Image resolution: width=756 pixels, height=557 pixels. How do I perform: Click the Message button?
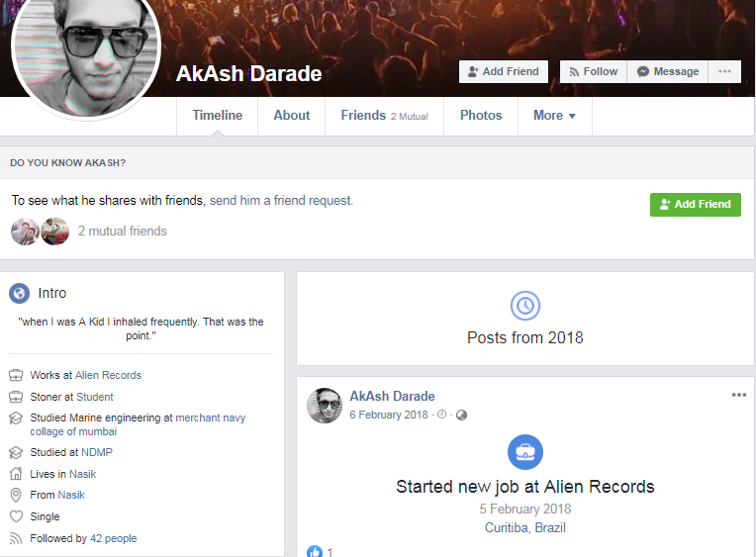point(668,71)
